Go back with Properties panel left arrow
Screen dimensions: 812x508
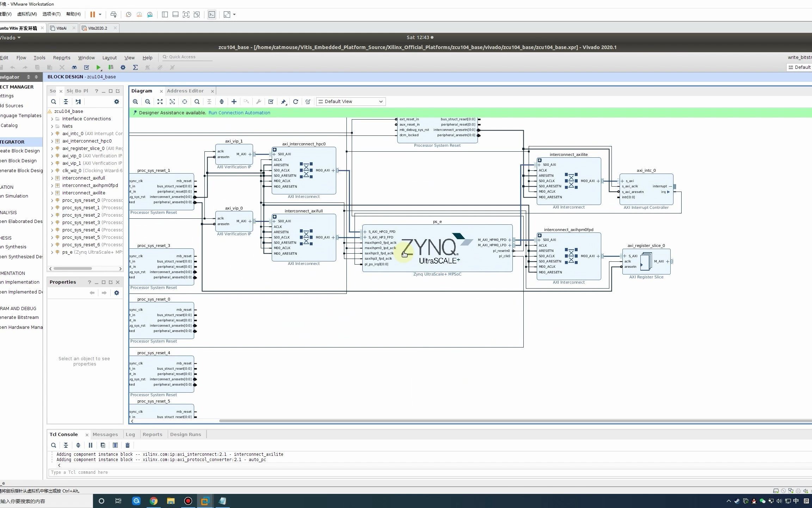coord(92,293)
